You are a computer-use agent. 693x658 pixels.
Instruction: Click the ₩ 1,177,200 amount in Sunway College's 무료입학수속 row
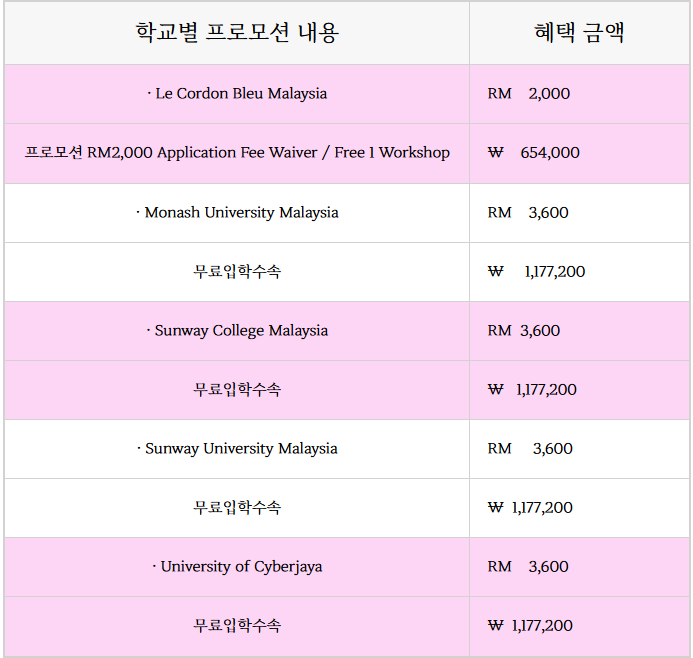(x=533, y=389)
